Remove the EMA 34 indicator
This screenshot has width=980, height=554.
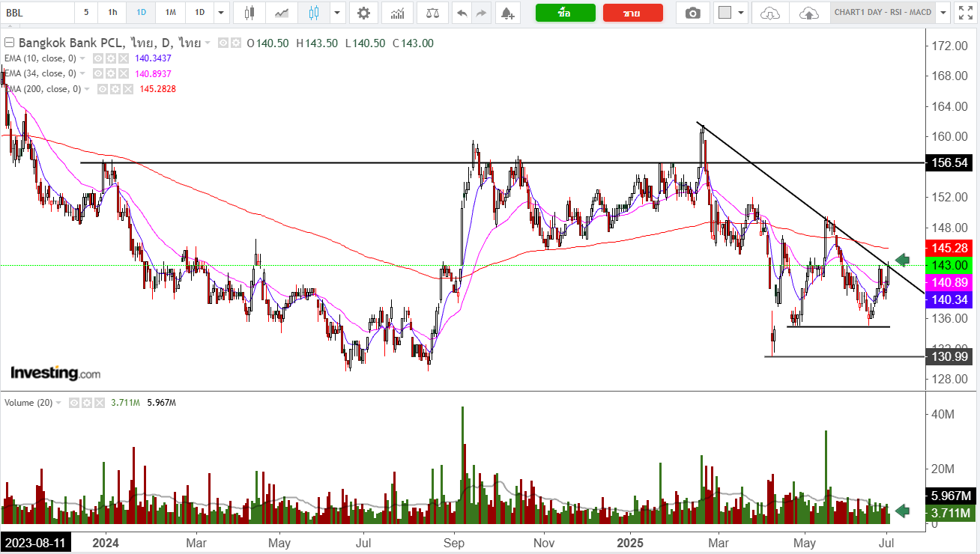[122, 73]
